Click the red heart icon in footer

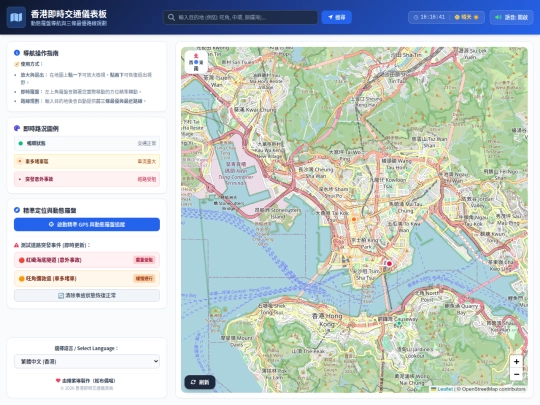point(58,381)
